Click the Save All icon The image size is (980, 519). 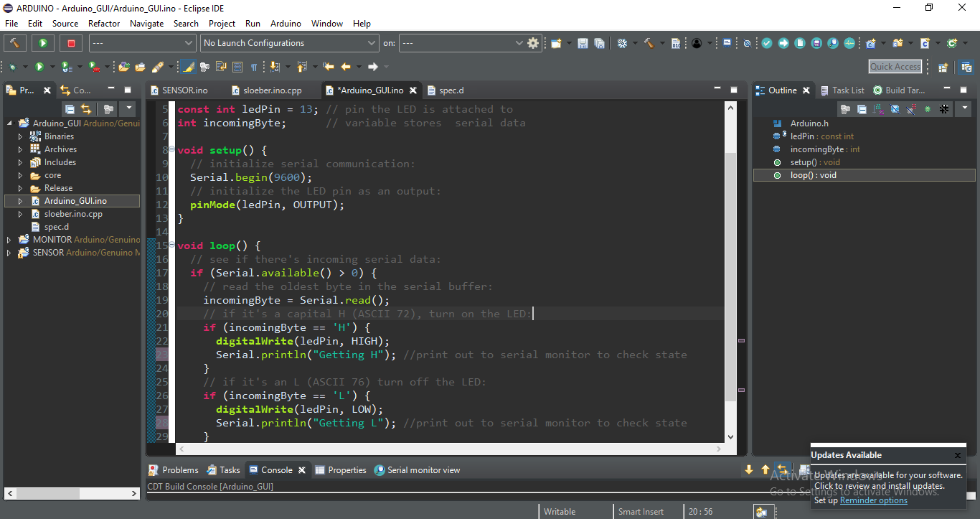click(x=600, y=43)
